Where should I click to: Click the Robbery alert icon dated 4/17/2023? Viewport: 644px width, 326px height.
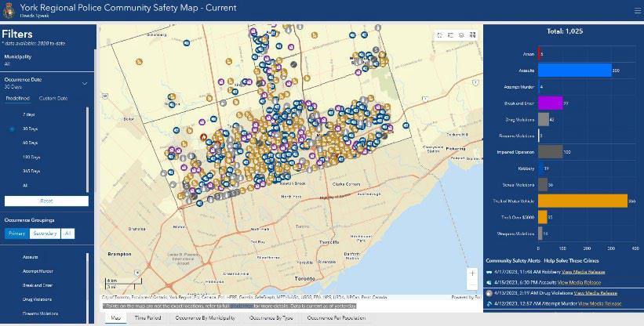pyautogui.click(x=489, y=270)
